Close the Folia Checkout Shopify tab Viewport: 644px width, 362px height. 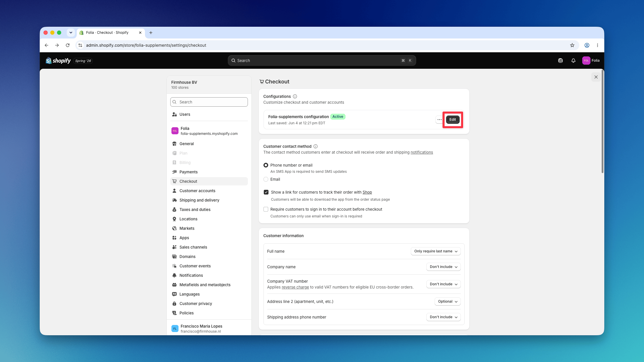[140, 33]
